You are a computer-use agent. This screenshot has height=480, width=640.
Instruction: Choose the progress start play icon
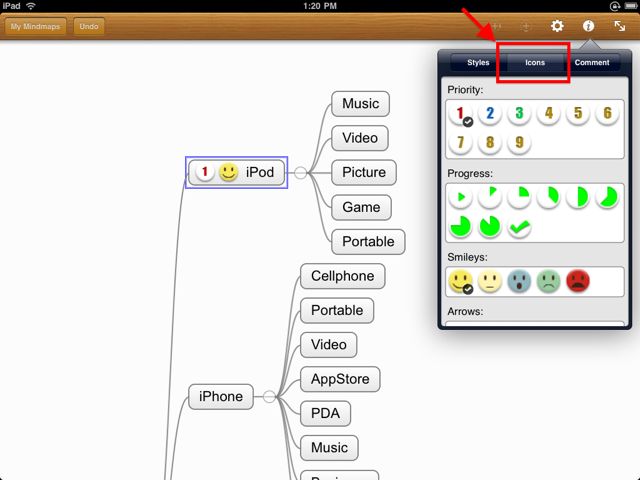pyautogui.click(x=460, y=197)
